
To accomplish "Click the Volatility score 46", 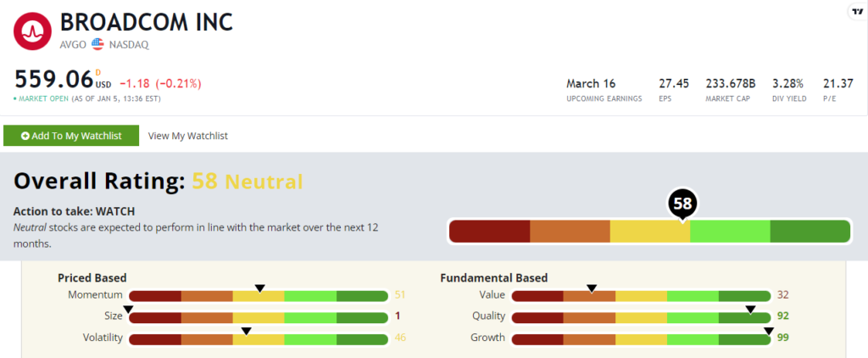I will 400,338.
